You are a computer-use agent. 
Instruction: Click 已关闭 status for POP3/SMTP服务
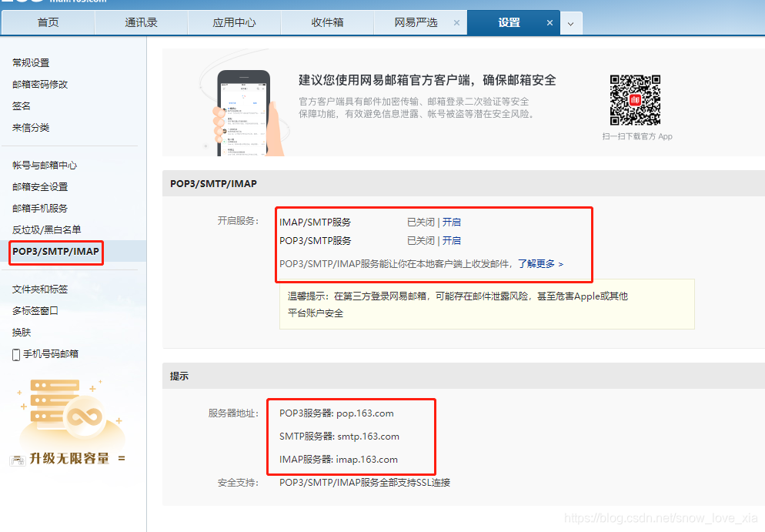point(420,241)
